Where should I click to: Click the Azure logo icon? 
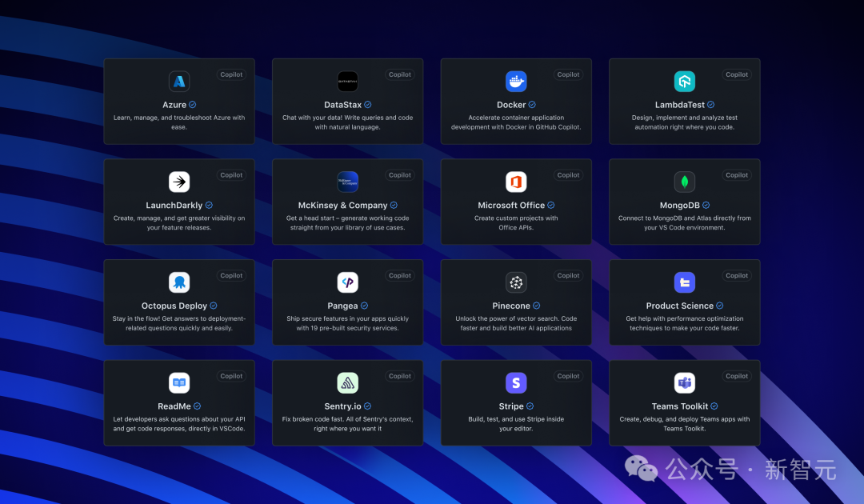coord(179,82)
